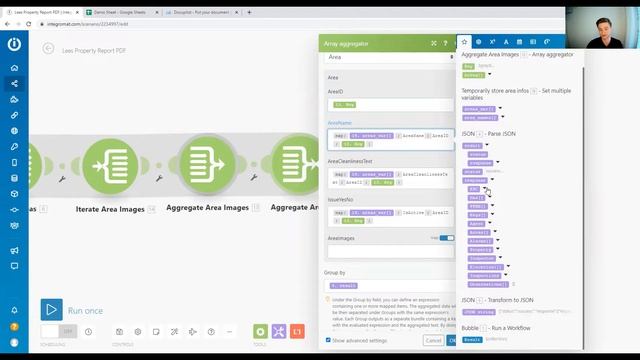Click the browser reload button

[x=28, y=24]
